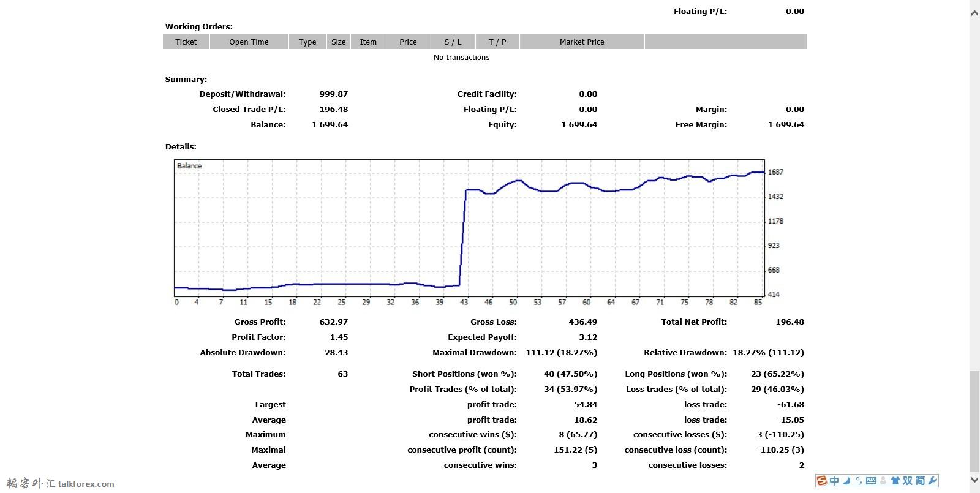The image size is (980, 493).
Task: Click the average profit trade value 18.62
Action: [586, 420]
